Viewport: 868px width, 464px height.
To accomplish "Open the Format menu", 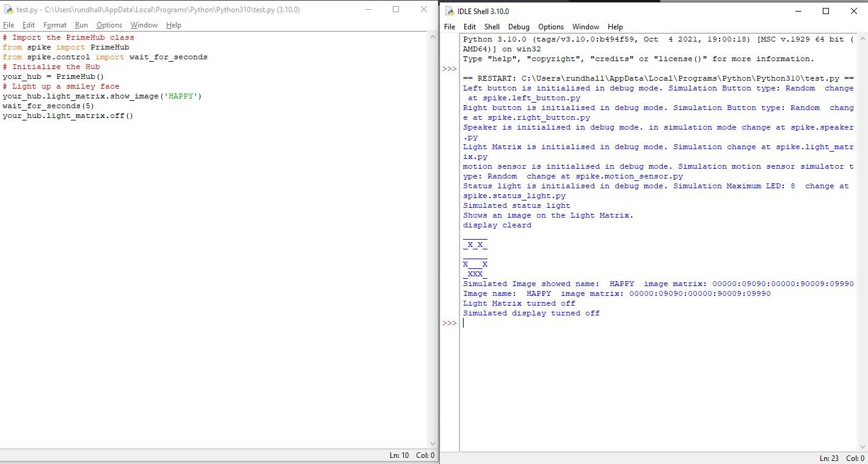I will (x=54, y=25).
